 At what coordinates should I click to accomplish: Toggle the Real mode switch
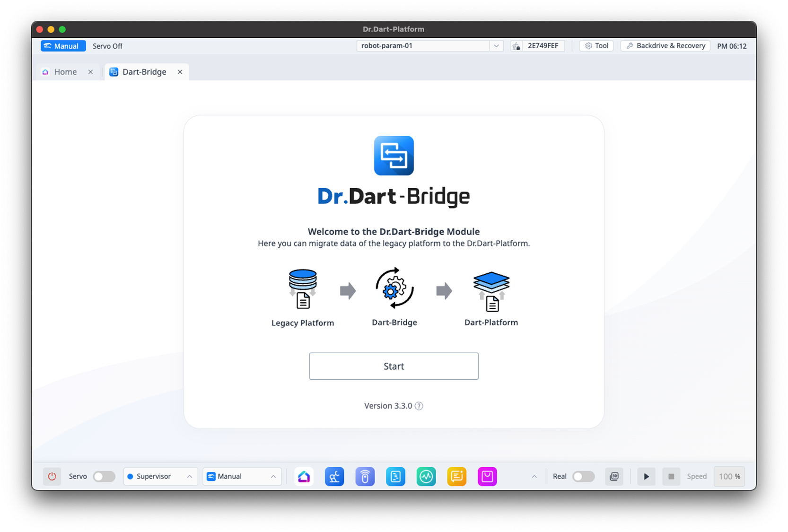[x=583, y=476]
